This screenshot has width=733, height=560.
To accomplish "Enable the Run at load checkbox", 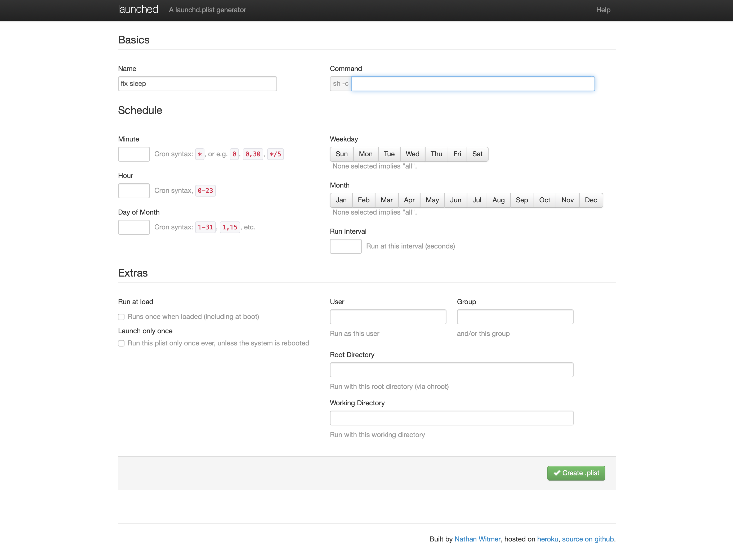I will coord(121,317).
